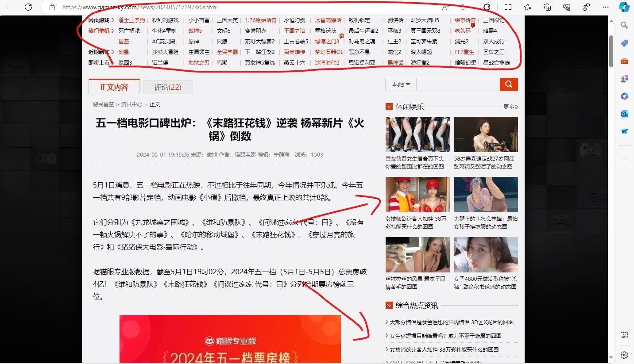The height and width of the screenshot is (364, 634).
Task: Refresh the page with reload icon
Action: click(x=28, y=7)
